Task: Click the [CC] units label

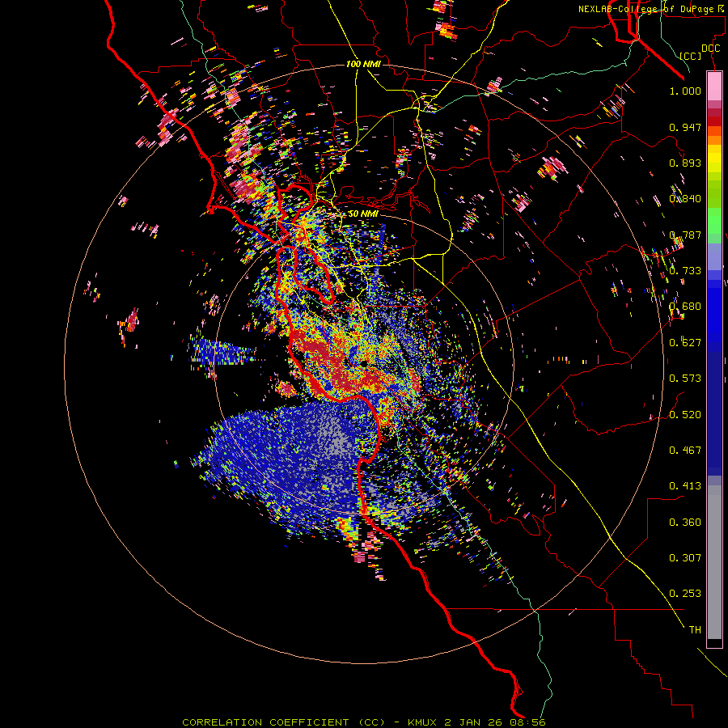Action: pos(691,56)
